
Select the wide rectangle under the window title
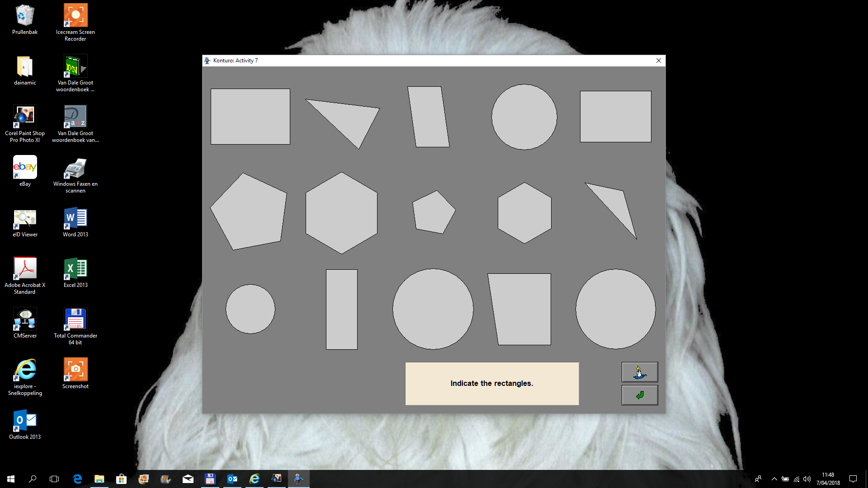(x=250, y=117)
